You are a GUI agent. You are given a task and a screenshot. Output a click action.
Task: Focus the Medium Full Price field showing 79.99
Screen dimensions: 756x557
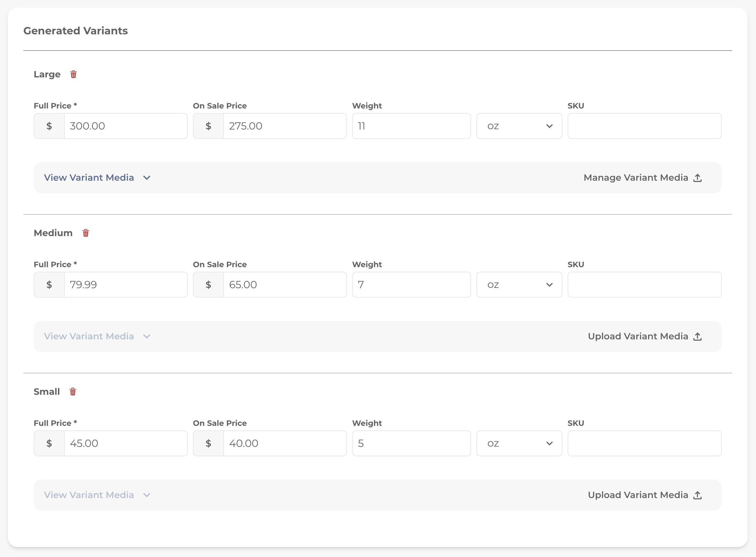126,285
